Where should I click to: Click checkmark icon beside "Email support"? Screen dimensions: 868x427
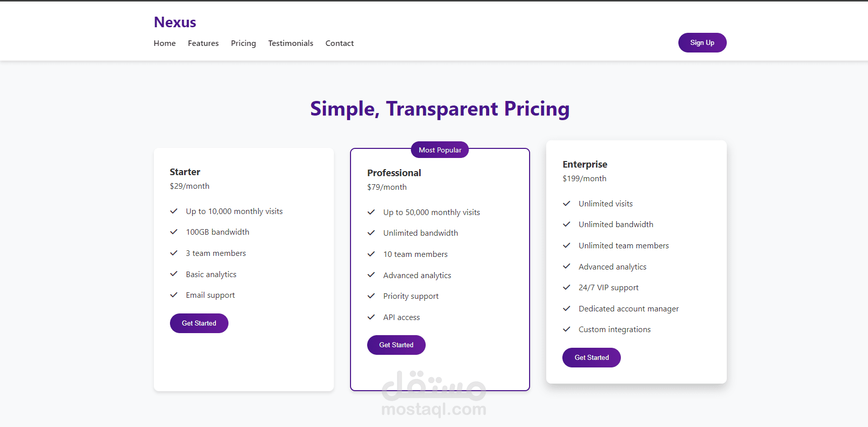coord(174,295)
